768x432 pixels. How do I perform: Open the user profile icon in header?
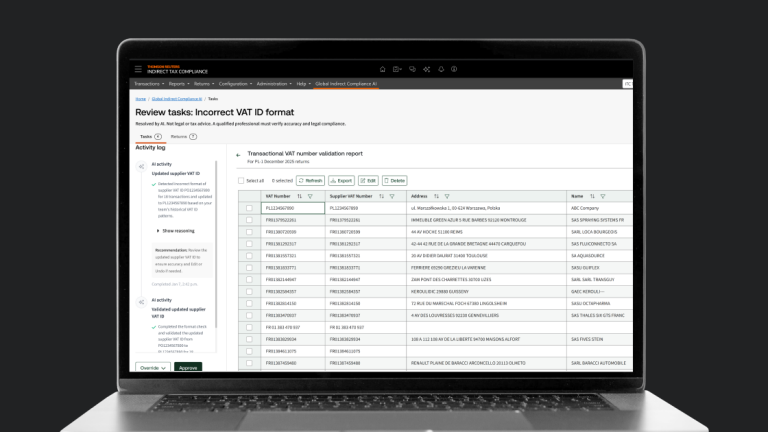(454, 69)
